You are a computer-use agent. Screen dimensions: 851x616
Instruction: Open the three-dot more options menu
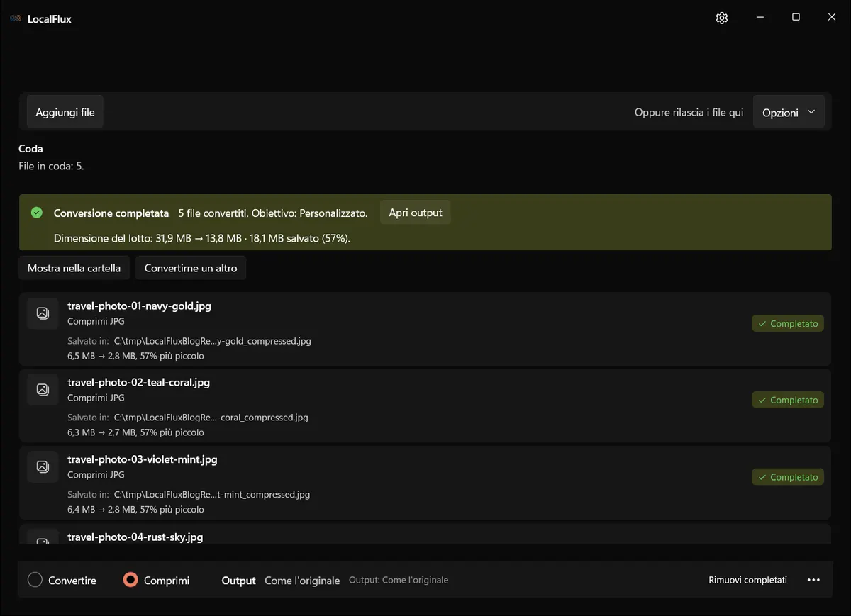point(814,580)
